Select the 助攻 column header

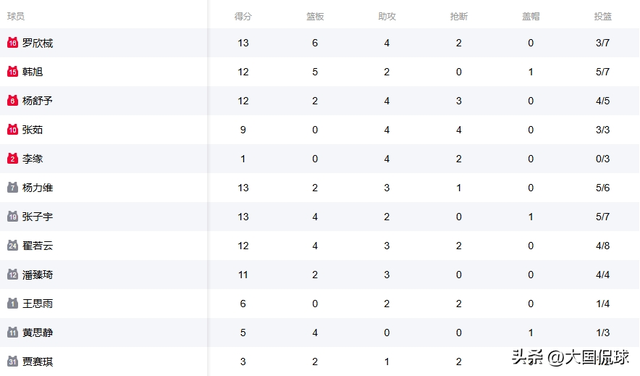pos(387,16)
